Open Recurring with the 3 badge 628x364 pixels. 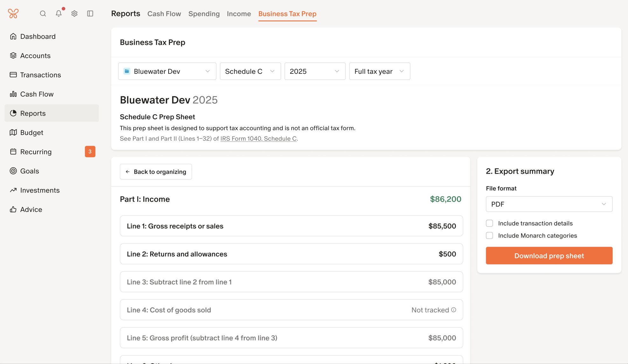[36, 152]
